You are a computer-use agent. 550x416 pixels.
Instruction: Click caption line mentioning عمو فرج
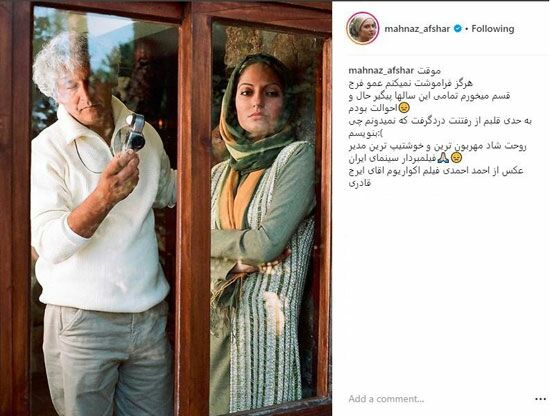tap(411, 83)
